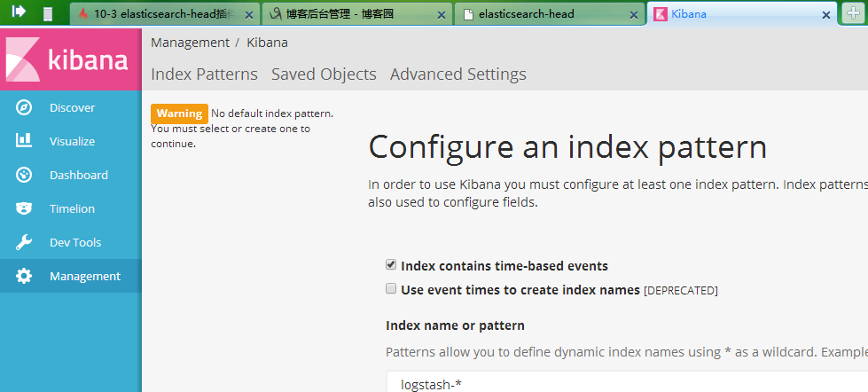Click the [DEPRECATED] tag text
This screenshot has height=392, width=868.
[681, 291]
